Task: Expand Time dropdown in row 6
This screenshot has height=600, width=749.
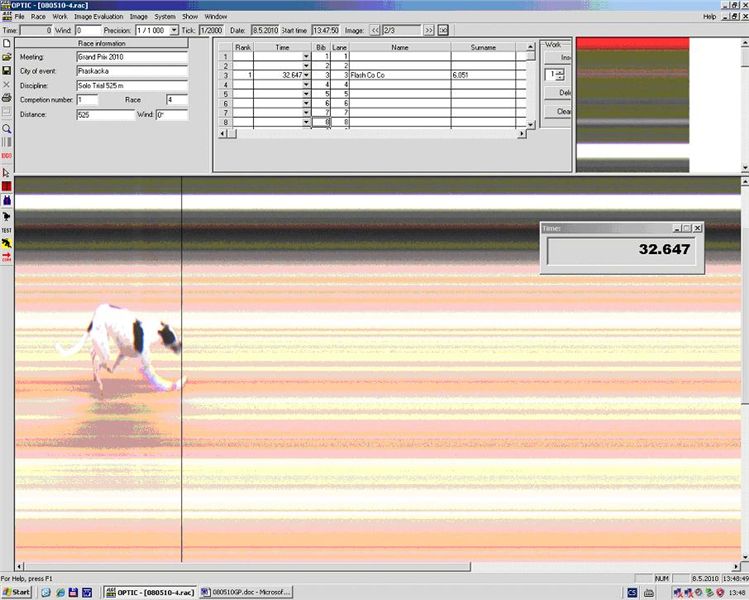Action: [x=306, y=103]
